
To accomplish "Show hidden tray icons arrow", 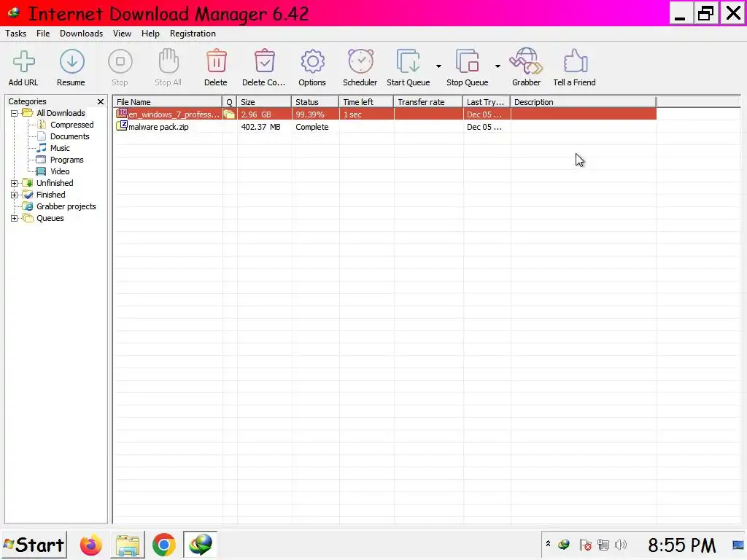I will 548,543.
